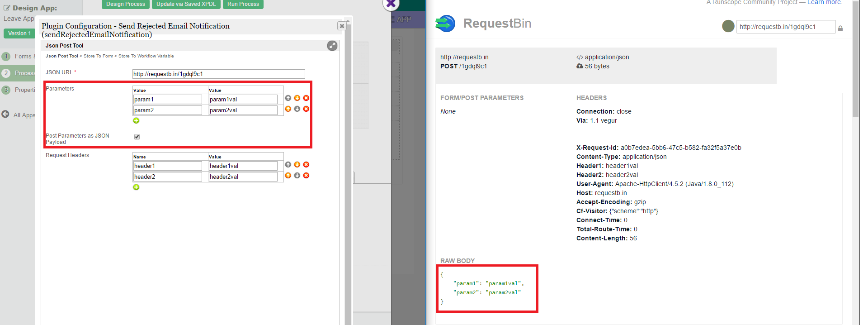The width and height of the screenshot is (868, 325).
Task: Go to Properties step 3
Action: pos(18,90)
